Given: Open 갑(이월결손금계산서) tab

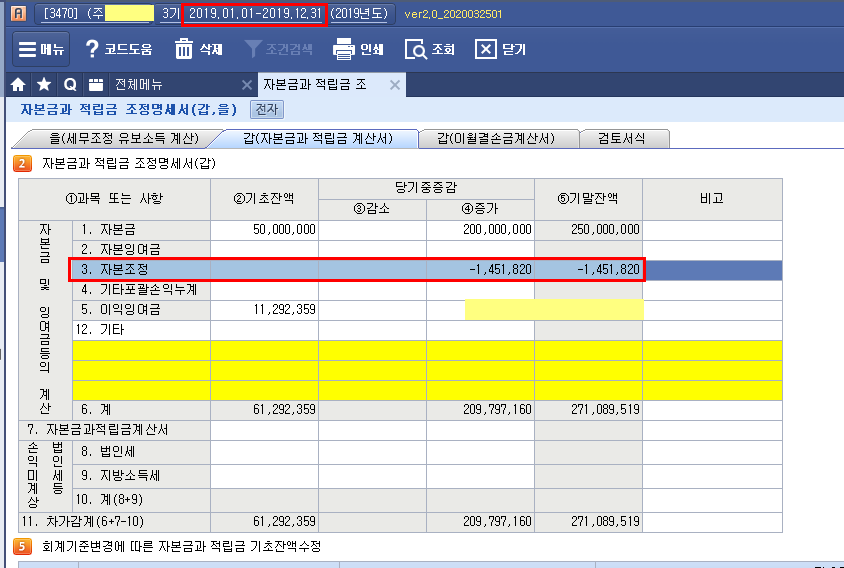Looking at the screenshot, I should [x=496, y=138].
